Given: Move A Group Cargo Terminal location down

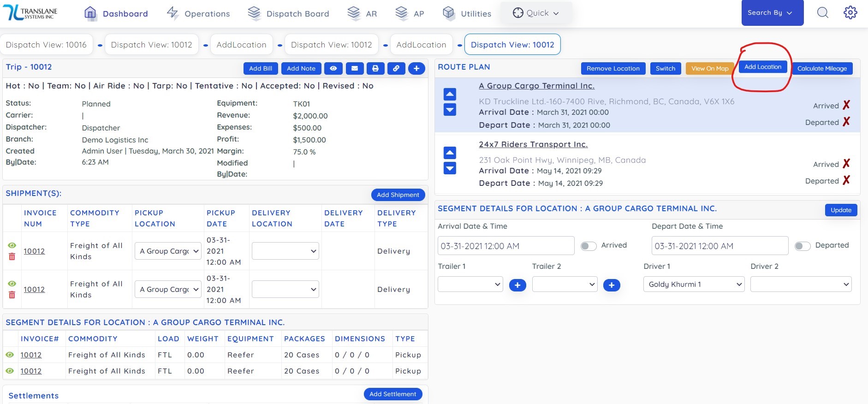Looking at the screenshot, I should (450, 110).
